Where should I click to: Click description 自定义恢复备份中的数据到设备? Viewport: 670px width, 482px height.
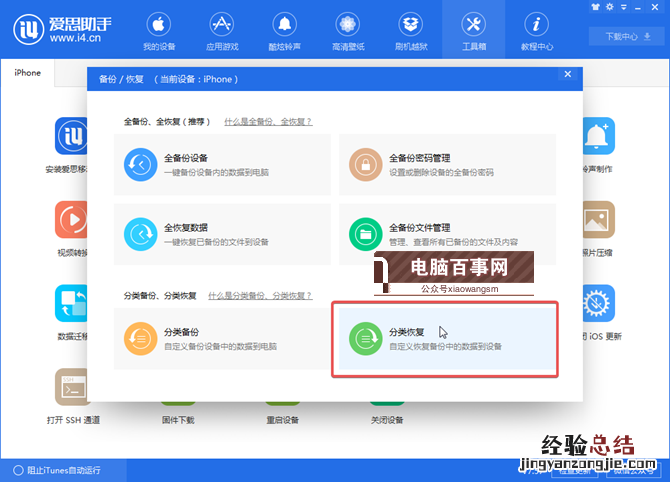click(x=445, y=347)
